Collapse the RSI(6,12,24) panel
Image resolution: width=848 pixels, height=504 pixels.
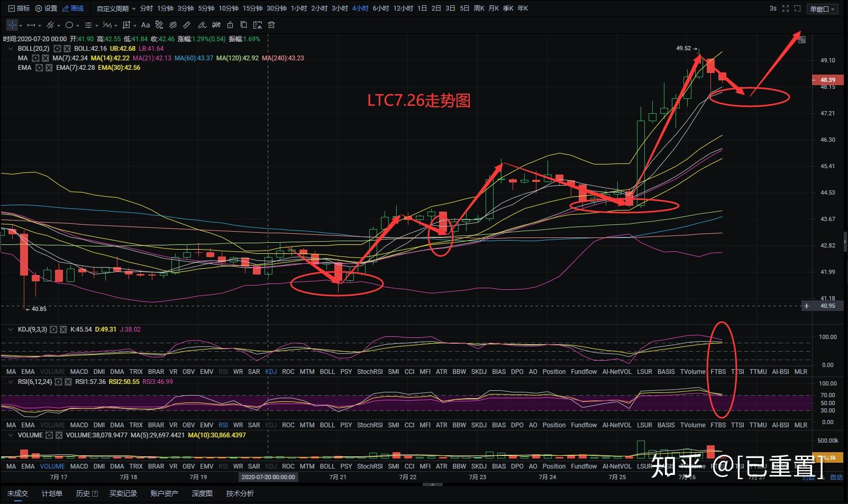pyautogui.click(x=11, y=382)
